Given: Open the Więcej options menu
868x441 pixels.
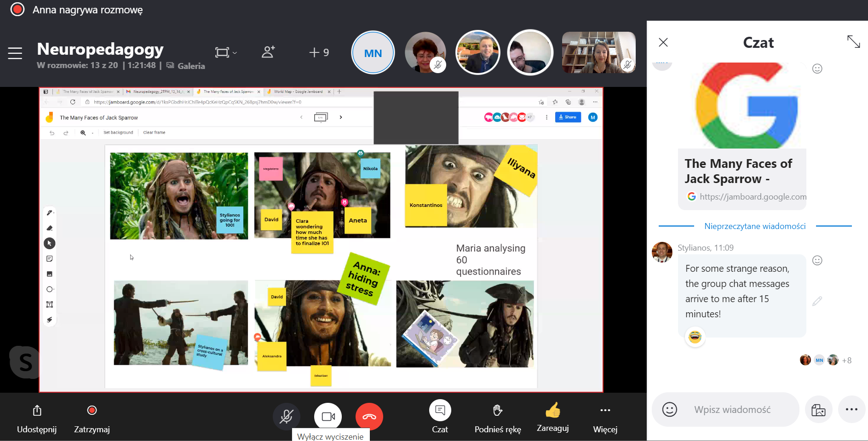Looking at the screenshot, I should point(605,418).
